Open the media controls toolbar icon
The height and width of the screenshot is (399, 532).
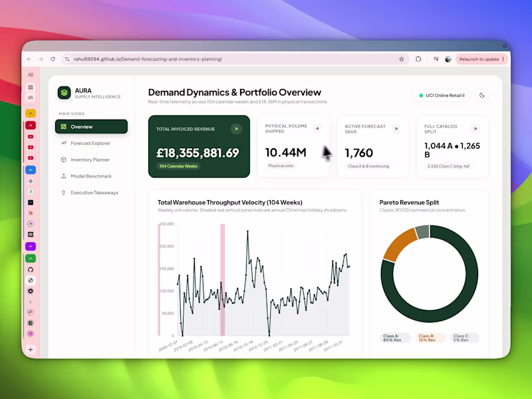click(436, 59)
